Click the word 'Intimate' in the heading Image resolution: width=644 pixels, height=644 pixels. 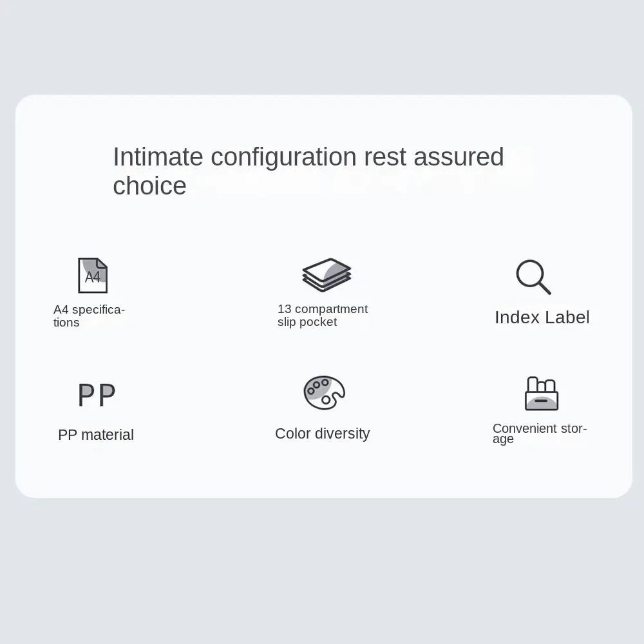click(x=158, y=157)
